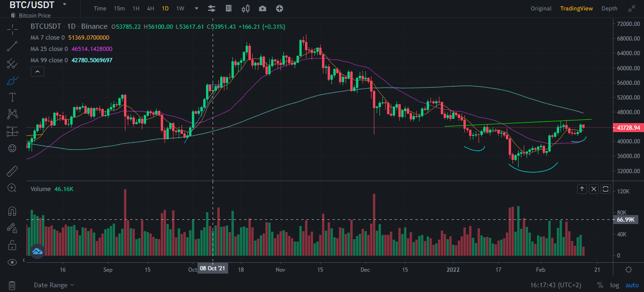Open the technical indicators icon
The width and height of the screenshot is (644, 292).
[x=229, y=8]
